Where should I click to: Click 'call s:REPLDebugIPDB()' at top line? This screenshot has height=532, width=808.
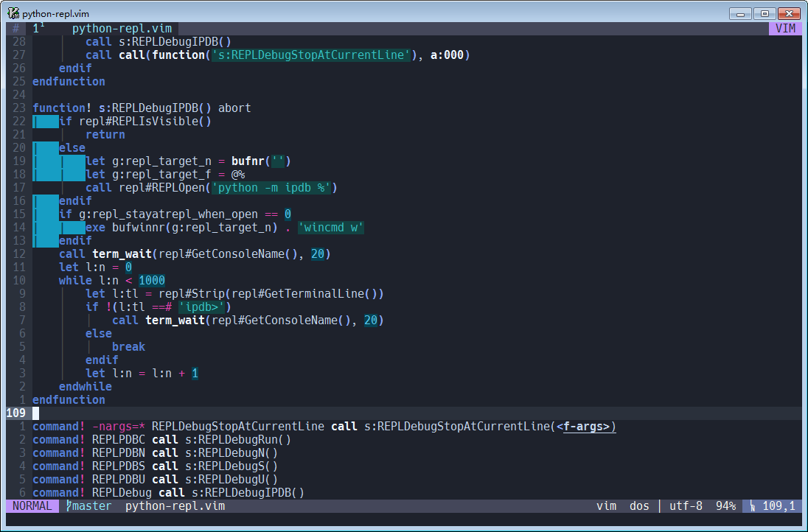tap(159, 41)
